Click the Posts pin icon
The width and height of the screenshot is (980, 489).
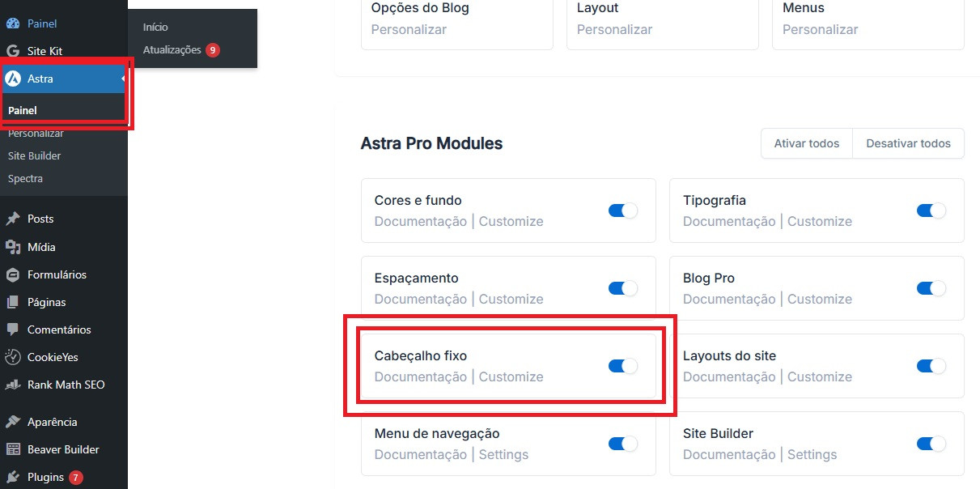click(13, 219)
